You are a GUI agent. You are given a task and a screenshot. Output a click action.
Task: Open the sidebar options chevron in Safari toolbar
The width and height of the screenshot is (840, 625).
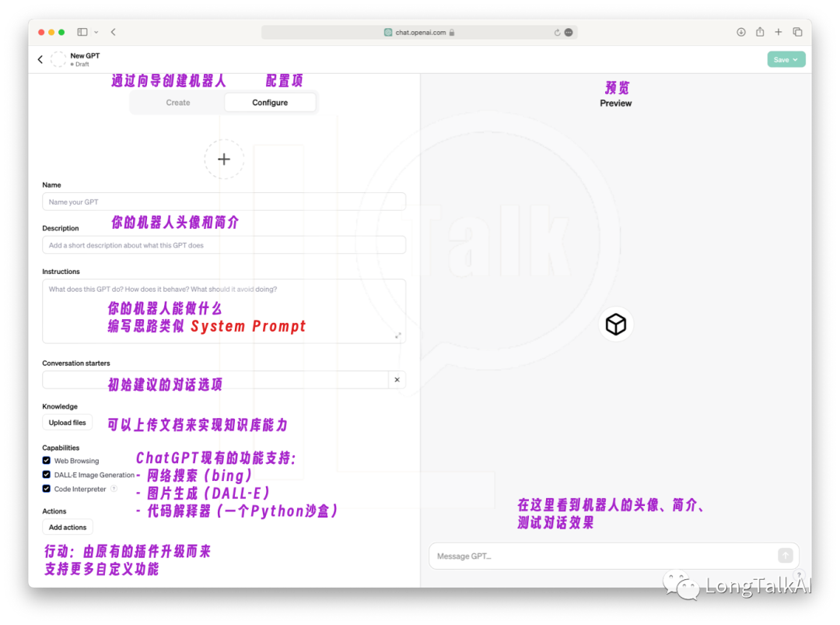(x=96, y=32)
